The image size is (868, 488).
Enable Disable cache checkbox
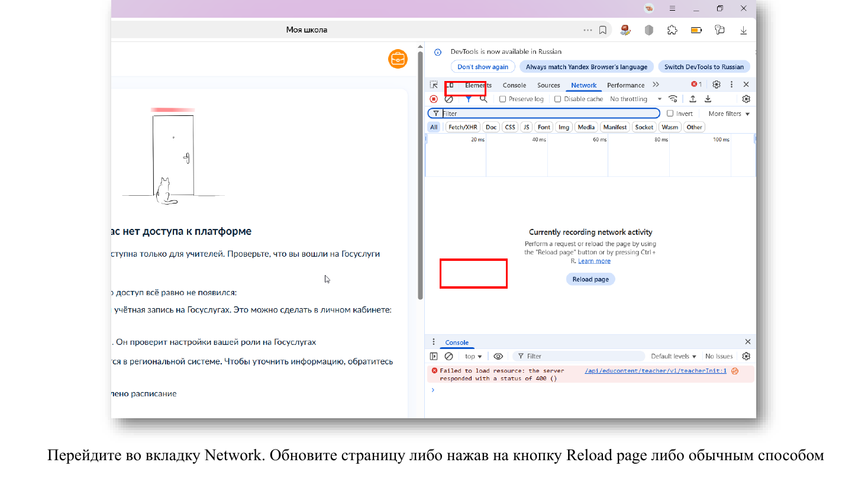pos(557,99)
